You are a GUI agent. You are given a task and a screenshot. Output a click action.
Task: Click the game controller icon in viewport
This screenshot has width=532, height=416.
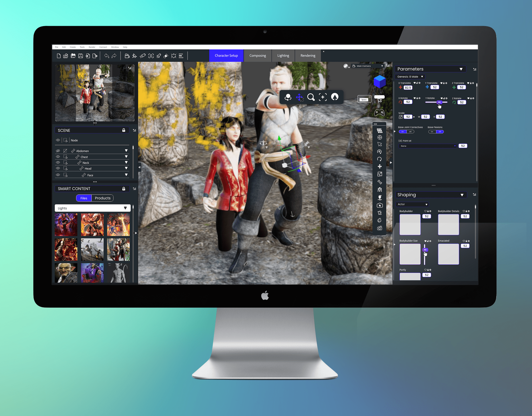(x=379, y=113)
